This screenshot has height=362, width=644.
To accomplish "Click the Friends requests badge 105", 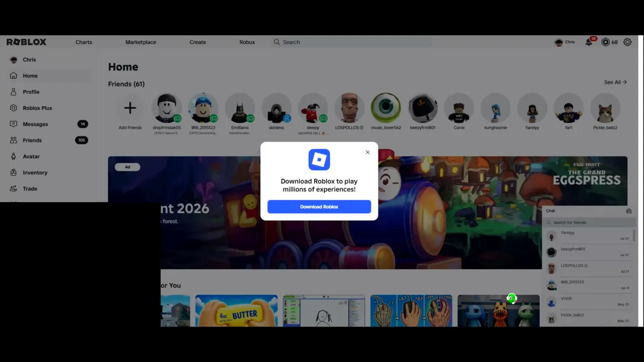I will point(82,140).
